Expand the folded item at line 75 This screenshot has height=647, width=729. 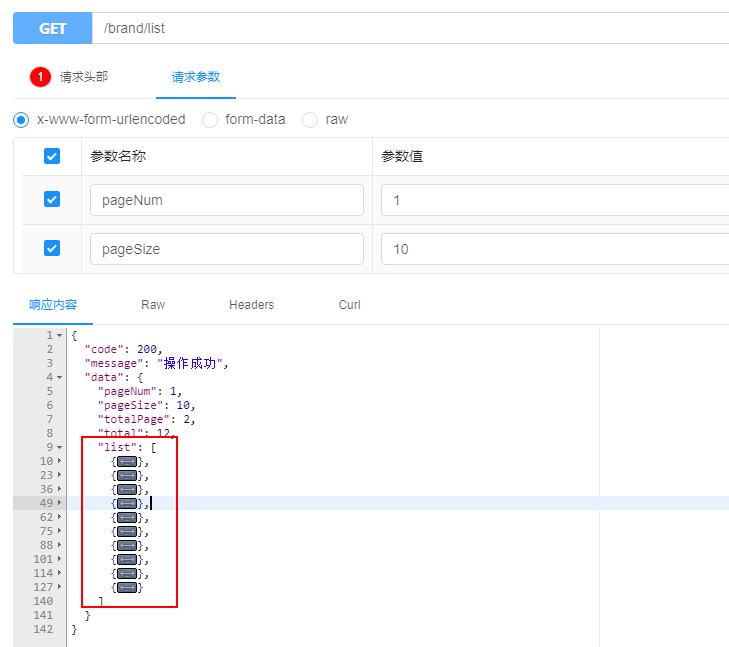tap(60, 531)
